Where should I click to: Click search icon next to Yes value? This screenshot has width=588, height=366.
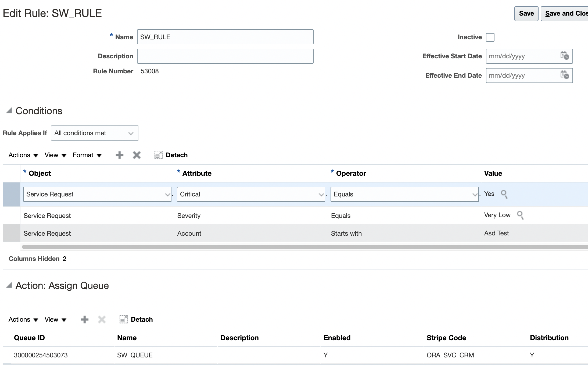pos(504,194)
